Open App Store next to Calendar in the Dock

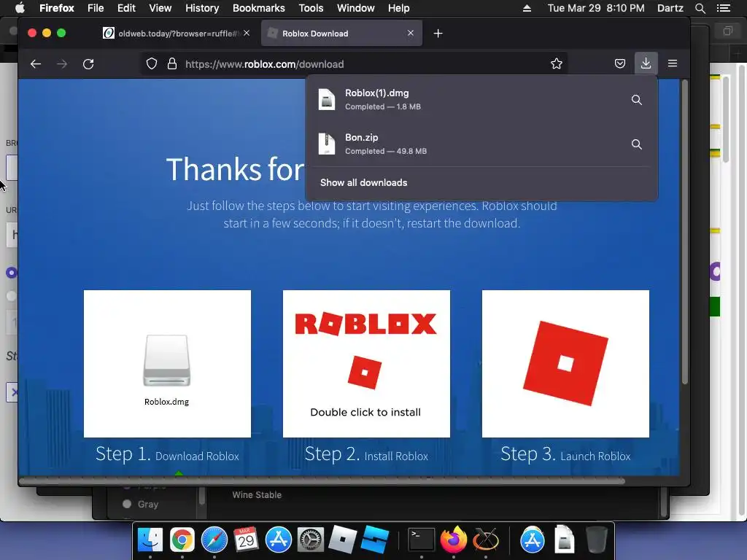pos(278,540)
